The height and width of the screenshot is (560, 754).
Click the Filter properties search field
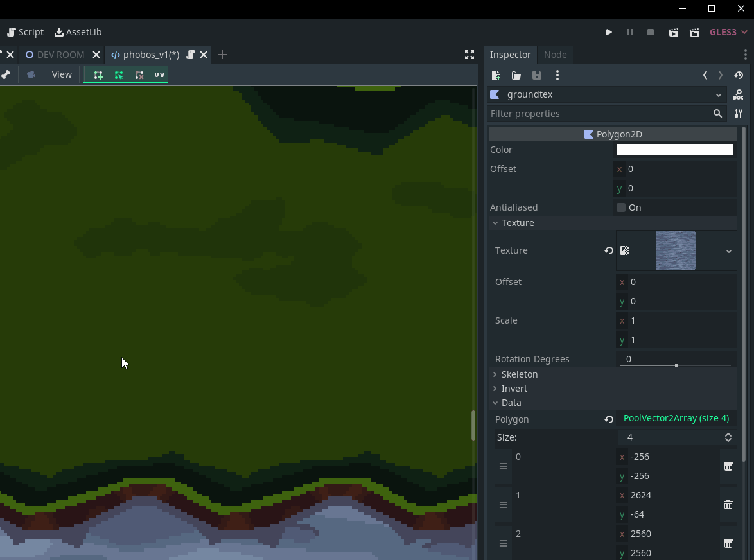[x=597, y=114]
